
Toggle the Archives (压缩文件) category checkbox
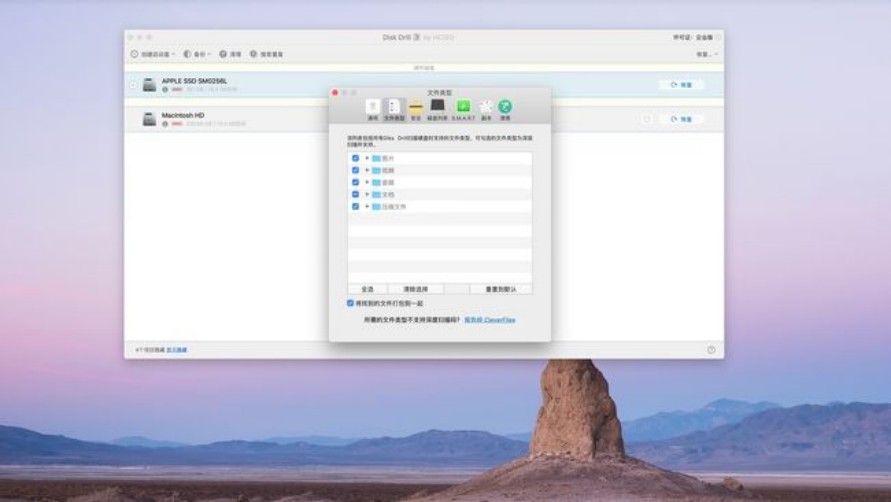coord(355,206)
